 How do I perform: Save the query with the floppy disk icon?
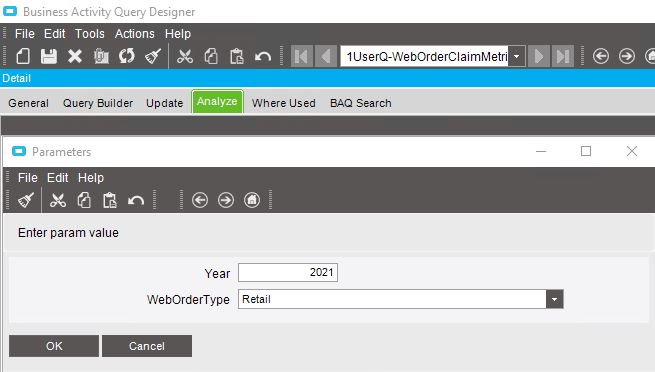pos(48,56)
